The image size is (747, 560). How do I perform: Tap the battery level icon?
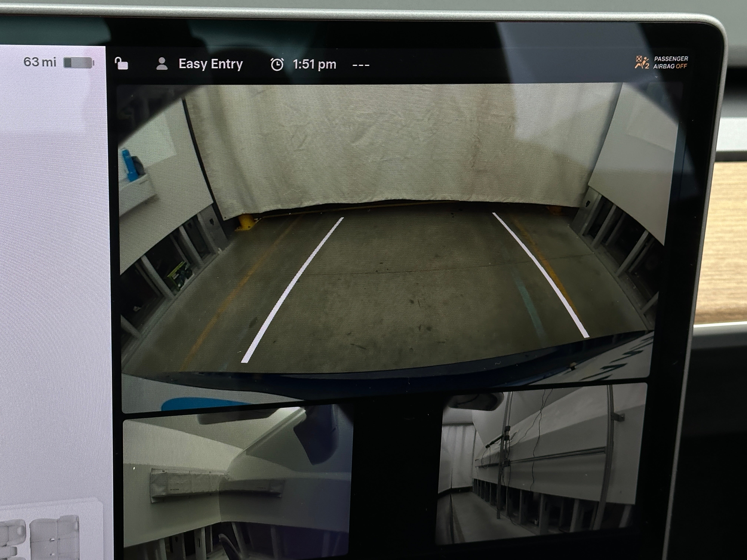[79, 63]
